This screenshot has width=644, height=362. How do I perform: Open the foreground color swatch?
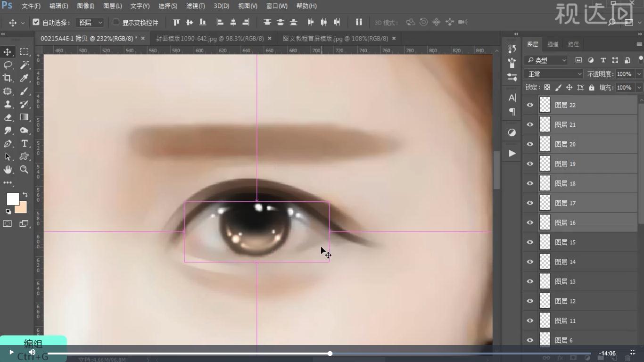(x=13, y=199)
